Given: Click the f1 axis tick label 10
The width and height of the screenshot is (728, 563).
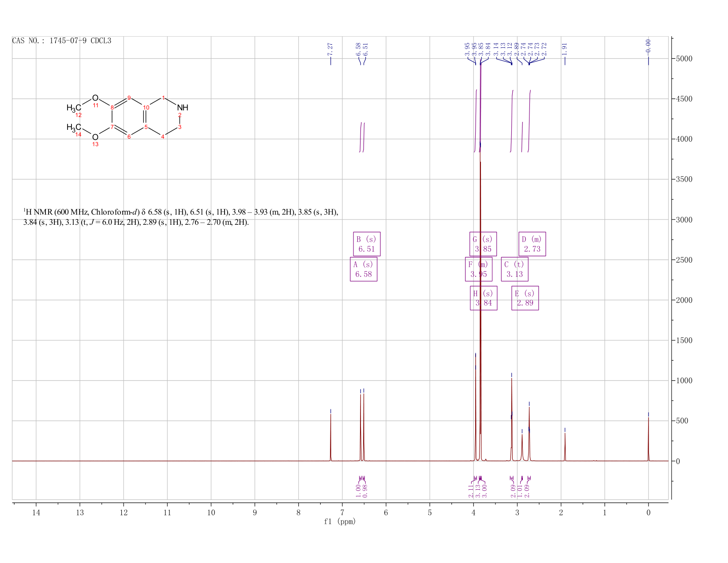Looking at the screenshot, I should 211,513.
